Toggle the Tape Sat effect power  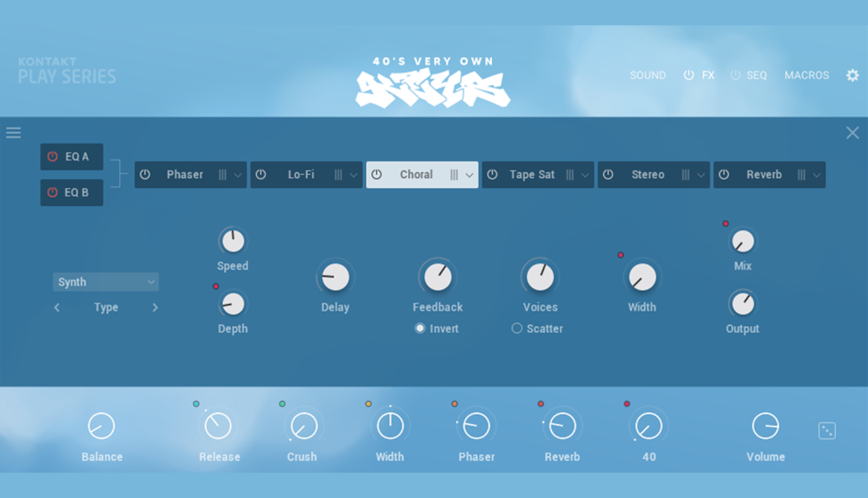click(x=492, y=175)
